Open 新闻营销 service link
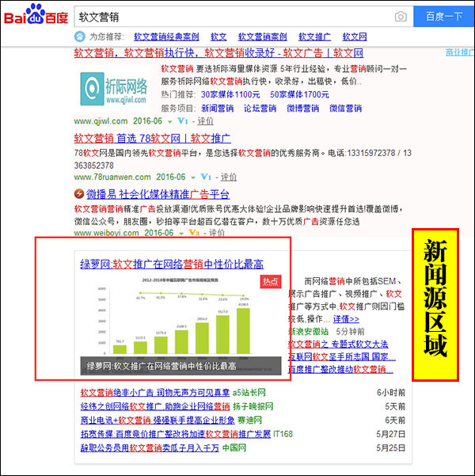 coord(218,109)
